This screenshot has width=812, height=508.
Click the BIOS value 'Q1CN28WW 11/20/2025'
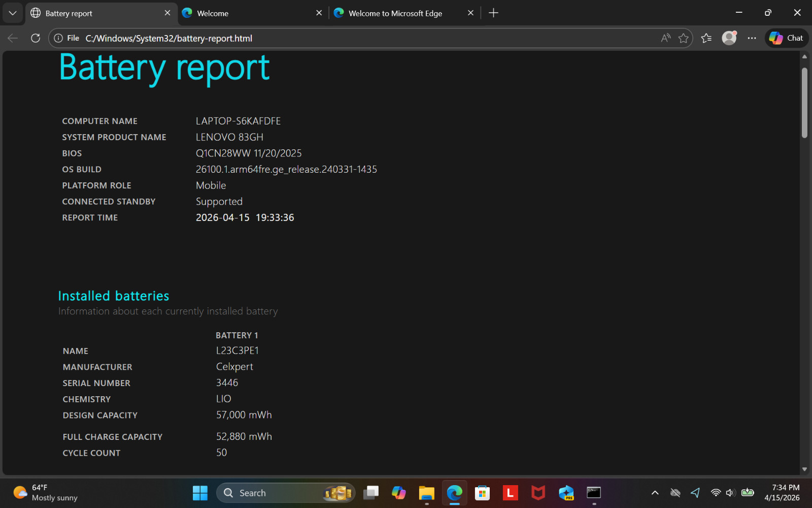tap(249, 153)
